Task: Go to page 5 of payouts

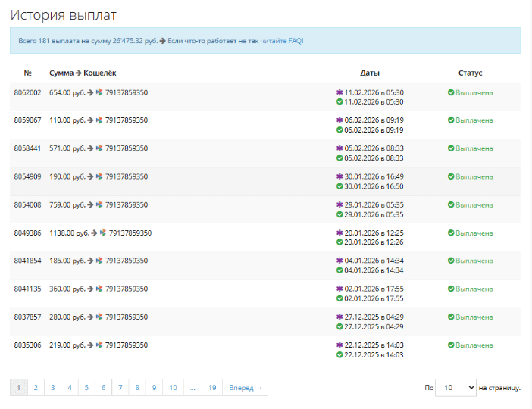Action: [86, 388]
